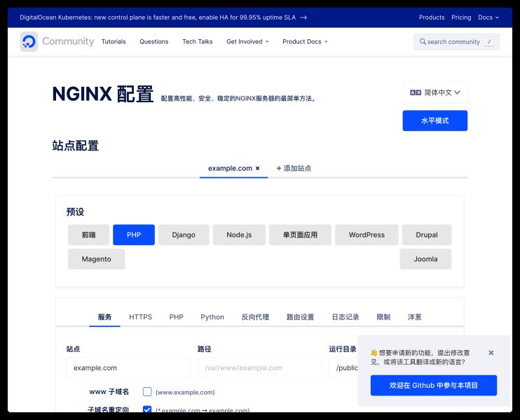The width and height of the screenshot is (520, 420).
Task: Open the Products link
Action: [432, 17]
